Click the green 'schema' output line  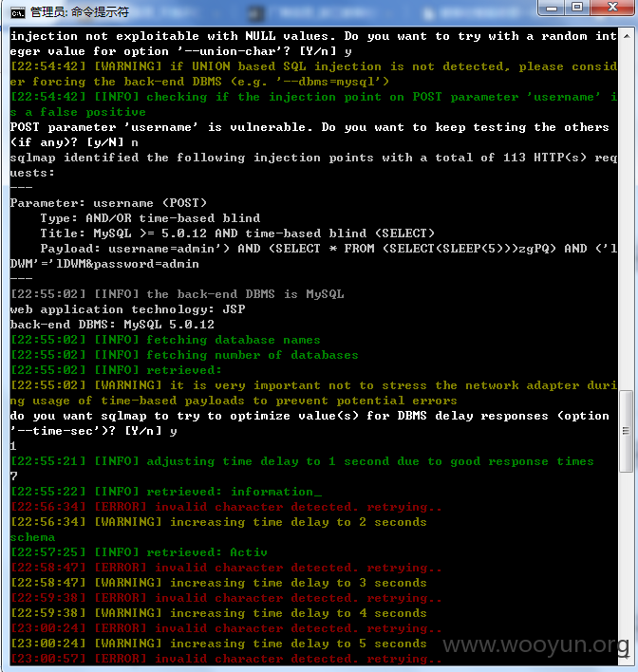[32, 537]
